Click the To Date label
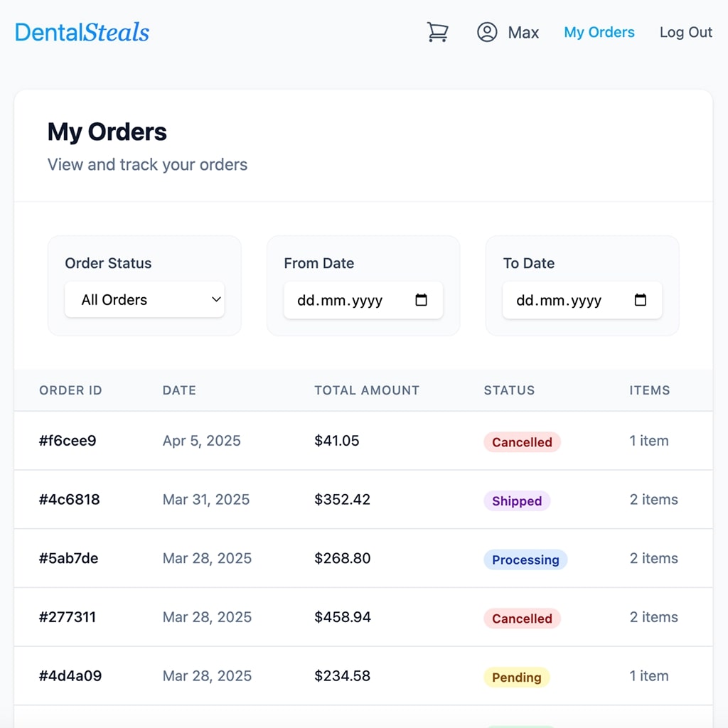The image size is (728, 728). 529,263
